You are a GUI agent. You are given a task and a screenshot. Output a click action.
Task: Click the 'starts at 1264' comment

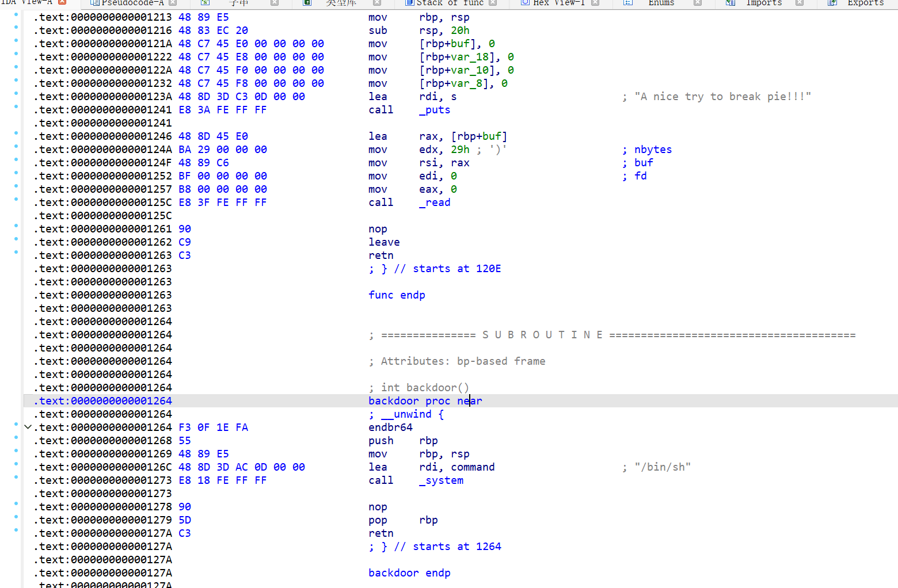pos(457,547)
